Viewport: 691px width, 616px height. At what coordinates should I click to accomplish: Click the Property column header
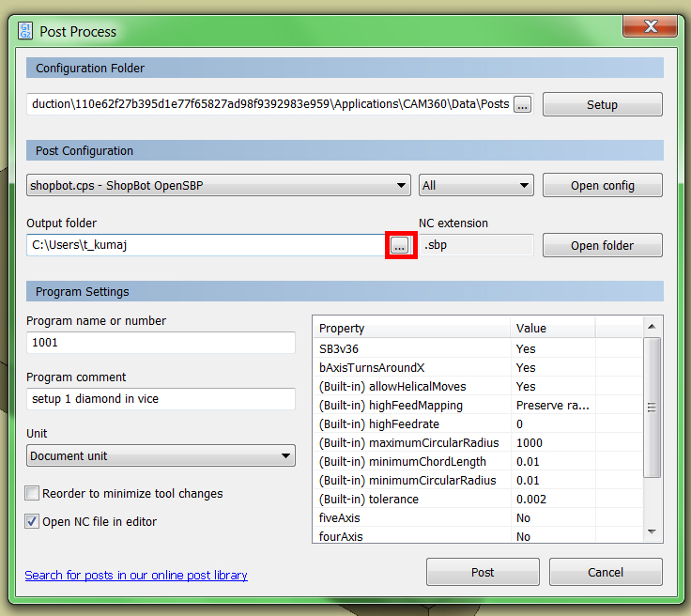pos(412,329)
